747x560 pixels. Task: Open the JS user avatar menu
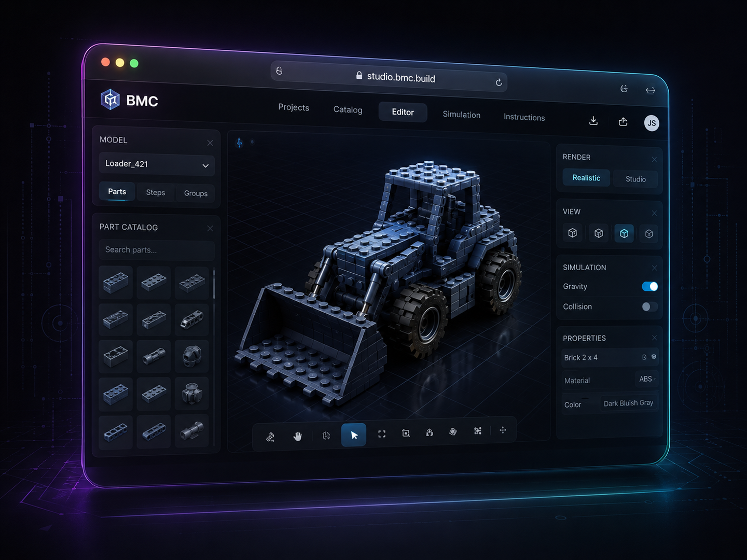coord(652,123)
